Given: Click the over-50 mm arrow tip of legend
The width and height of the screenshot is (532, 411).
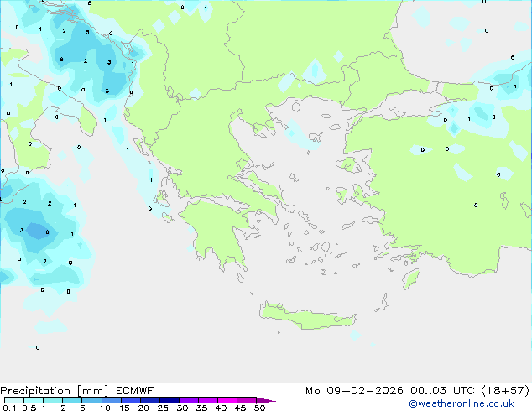Looking at the screenshot, I should pyautogui.click(x=266, y=400).
